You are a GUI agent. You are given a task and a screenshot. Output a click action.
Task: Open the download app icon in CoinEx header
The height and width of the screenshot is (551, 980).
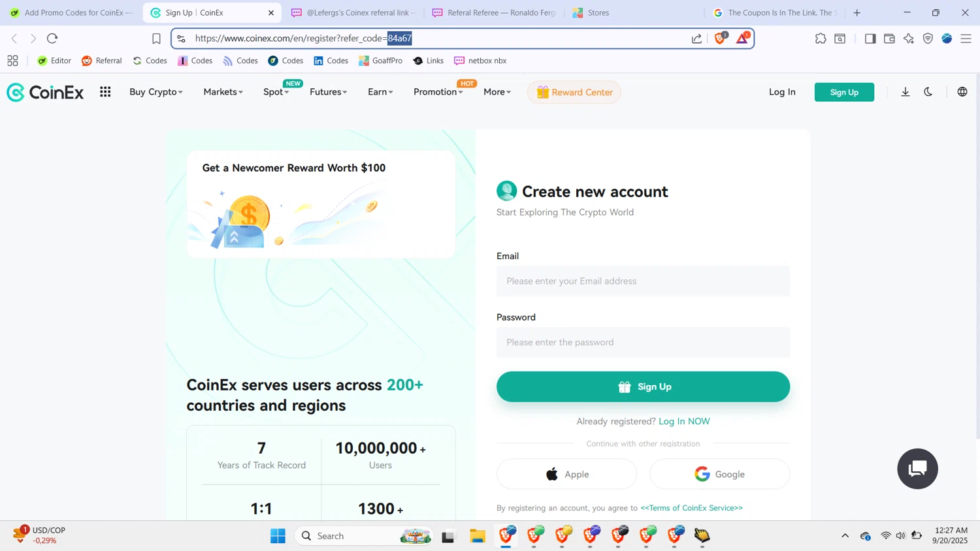point(906,92)
